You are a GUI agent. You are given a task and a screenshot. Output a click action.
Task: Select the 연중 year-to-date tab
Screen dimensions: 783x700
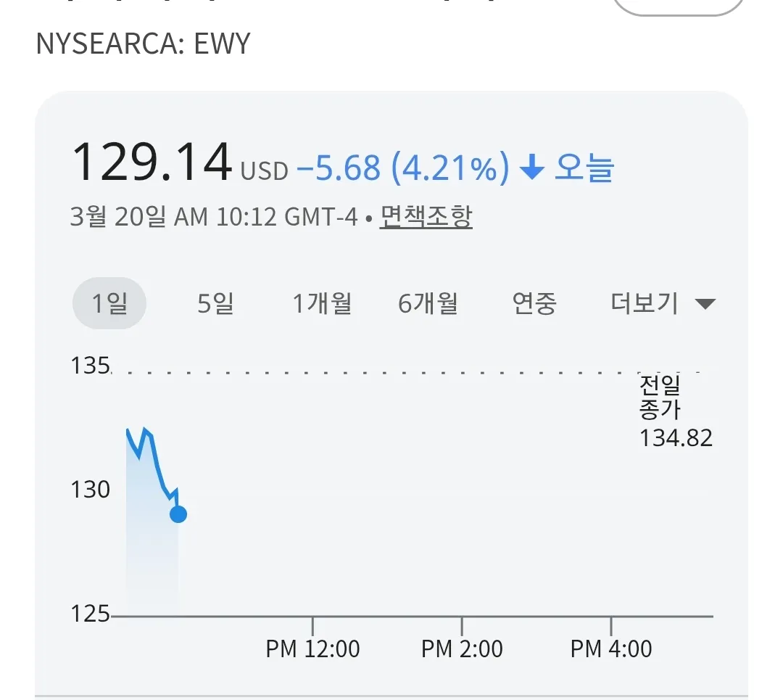534,303
